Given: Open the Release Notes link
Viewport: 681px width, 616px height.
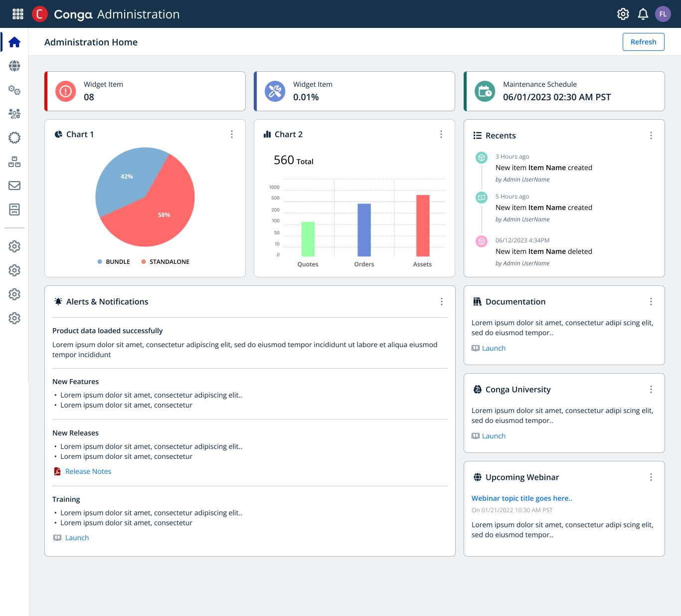Looking at the screenshot, I should coord(88,471).
